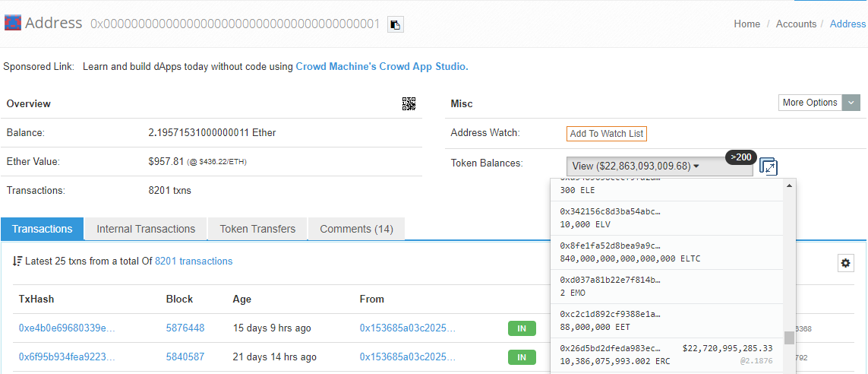Screen dimensions: 868x374
Task: Open the Crowd Machine sponsored link
Action: [382, 66]
